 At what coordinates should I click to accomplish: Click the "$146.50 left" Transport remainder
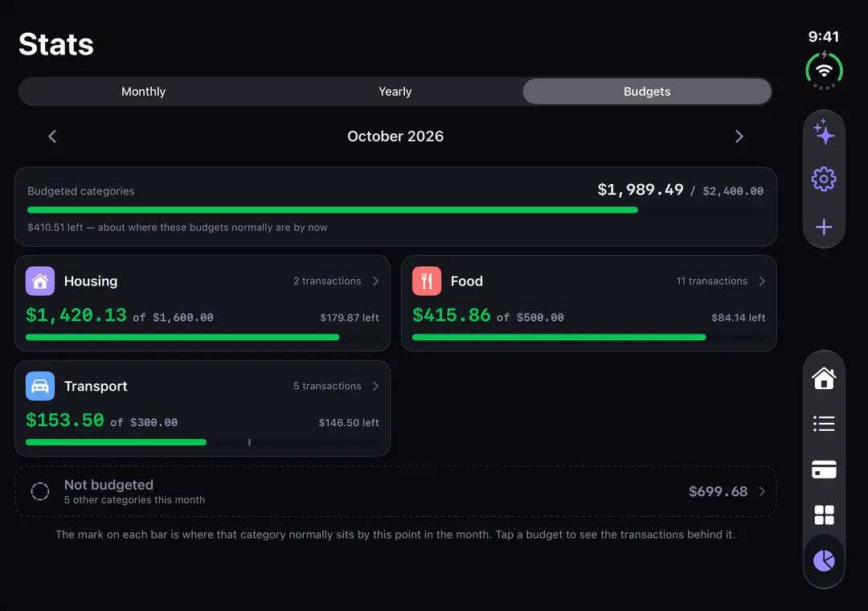pyautogui.click(x=349, y=423)
